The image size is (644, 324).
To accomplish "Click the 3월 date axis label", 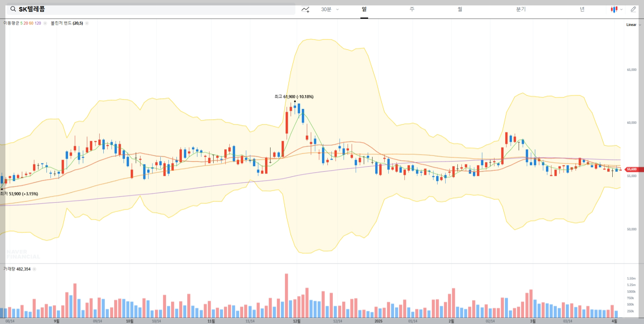I will click(x=533, y=321).
